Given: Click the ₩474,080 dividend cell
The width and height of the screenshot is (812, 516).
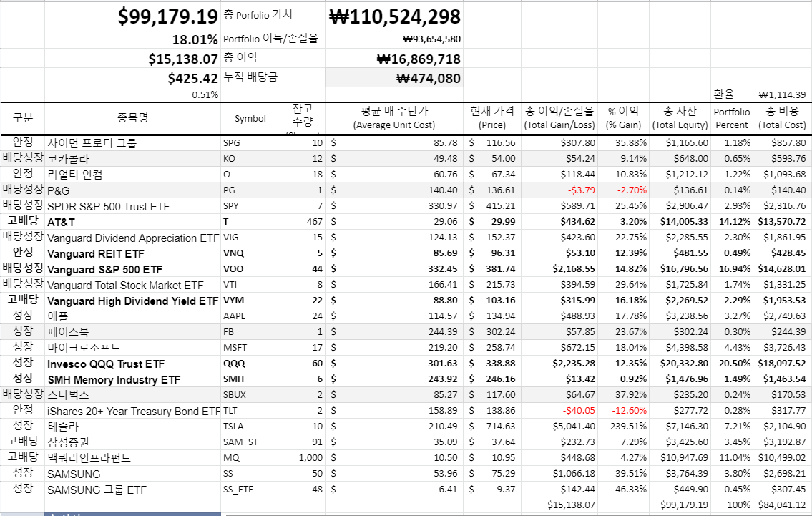Looking at the screenshot, I should tap(394, 78).
